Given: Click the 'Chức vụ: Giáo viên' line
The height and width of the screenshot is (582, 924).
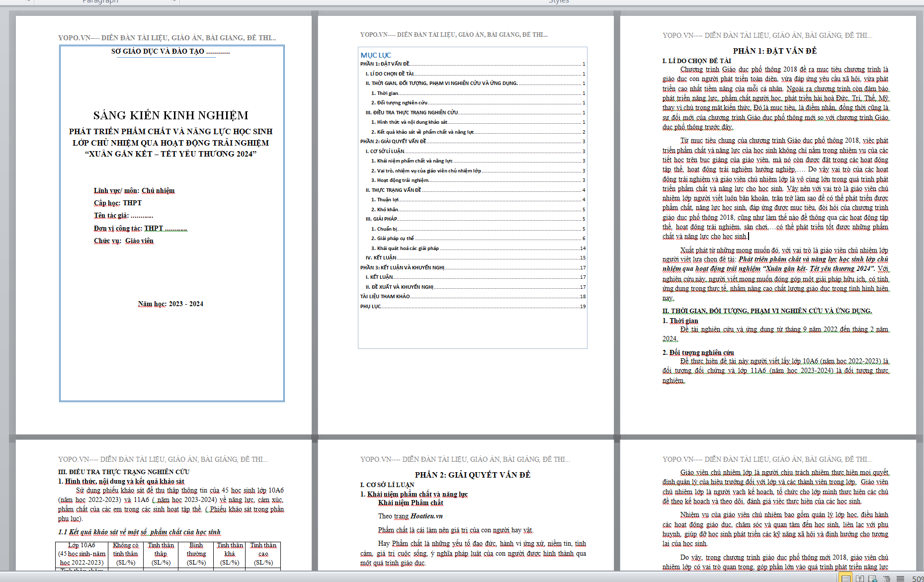Looking at the screenshot, I should tap(124, 241).
